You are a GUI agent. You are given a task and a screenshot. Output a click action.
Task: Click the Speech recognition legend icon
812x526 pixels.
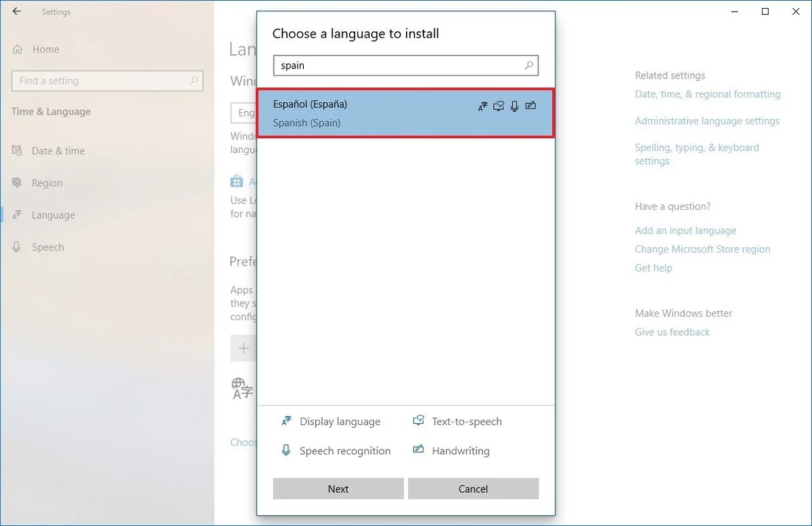tap(286, 450)
